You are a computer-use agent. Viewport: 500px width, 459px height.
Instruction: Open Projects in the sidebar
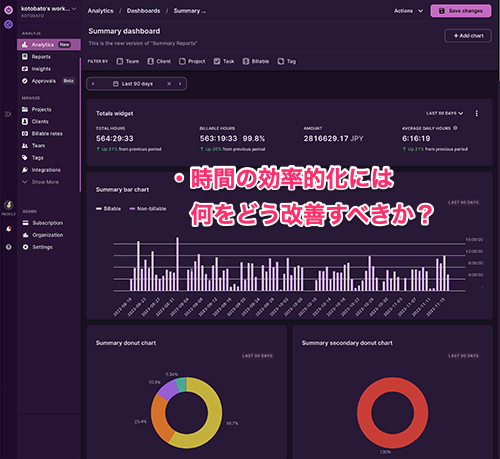[41, 109]
